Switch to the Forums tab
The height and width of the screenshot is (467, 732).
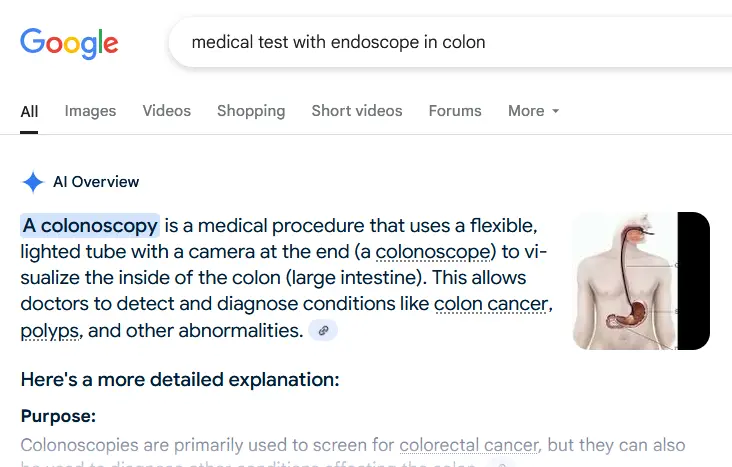[x=455, y=111]
